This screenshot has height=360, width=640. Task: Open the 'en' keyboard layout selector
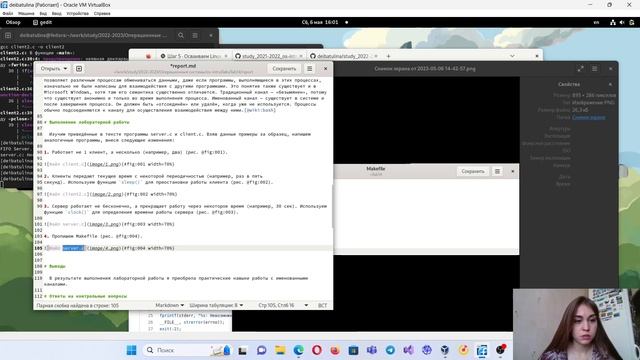coord(596,22)
